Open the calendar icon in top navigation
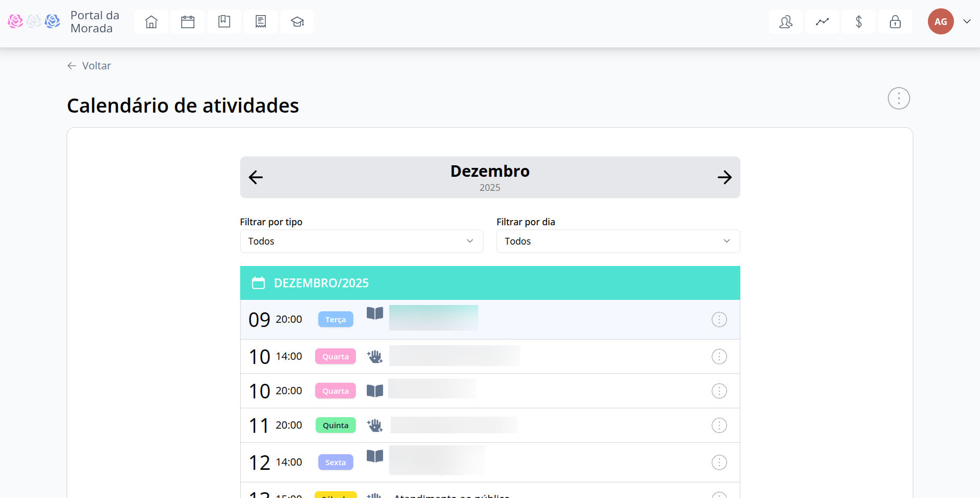Screen dimensions: 980x498 pyautogui.click(x=188, y=21)
